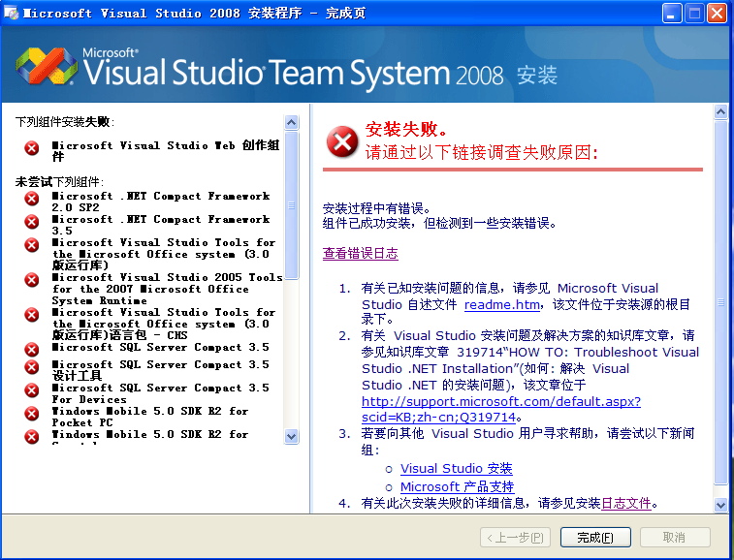The width and height of the screenshot is (734, 560).
Task: Click the red error icon beside Web 创作组件
Action: coord(32,148)
